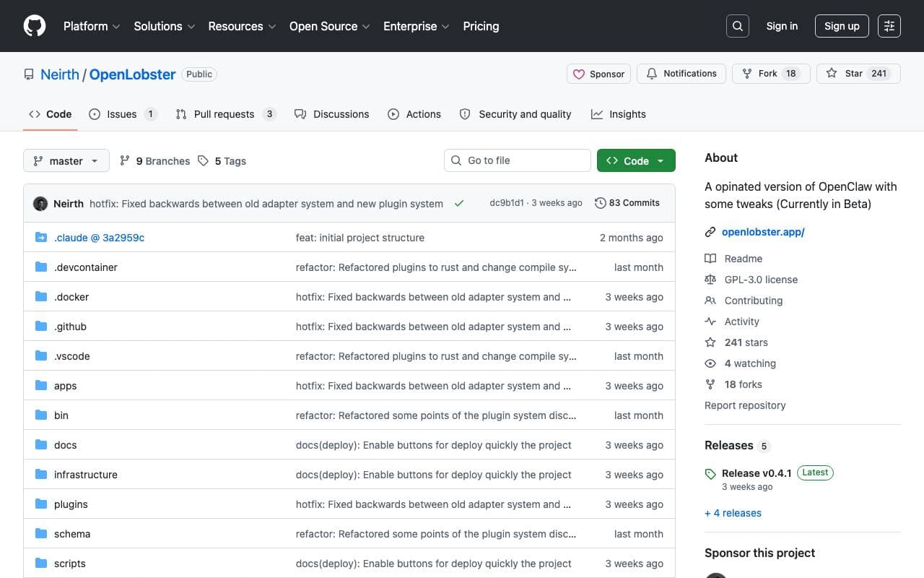Click the .docker folder icon
The height and width of the screenshot is (578, 924).
[x=41, y=297]
